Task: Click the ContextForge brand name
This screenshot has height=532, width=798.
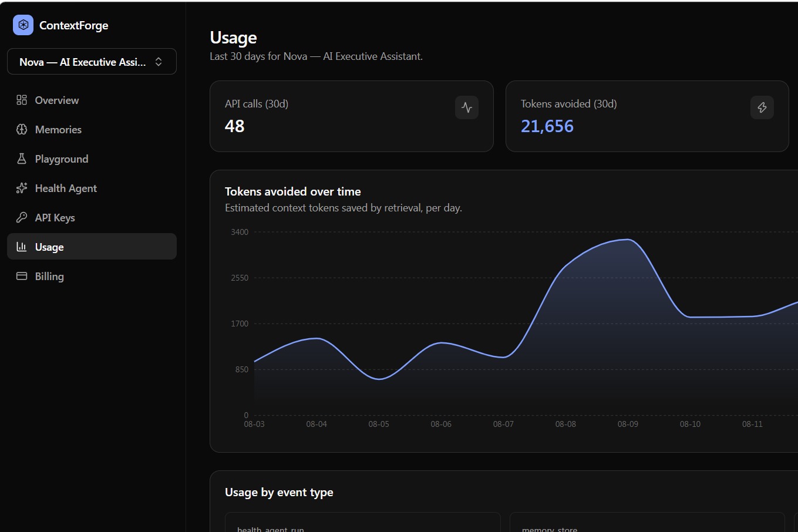Action: pyautogui.click(x=74, y=25)
